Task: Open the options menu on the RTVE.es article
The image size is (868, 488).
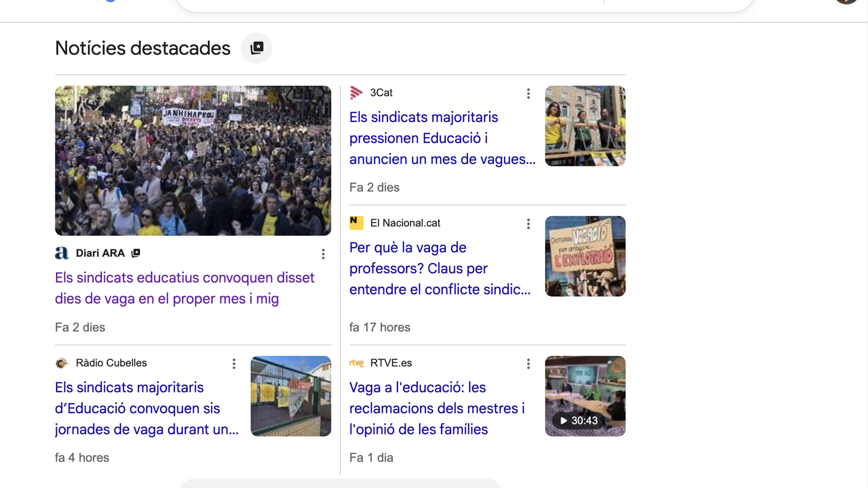Action: [x=528, y=364]
